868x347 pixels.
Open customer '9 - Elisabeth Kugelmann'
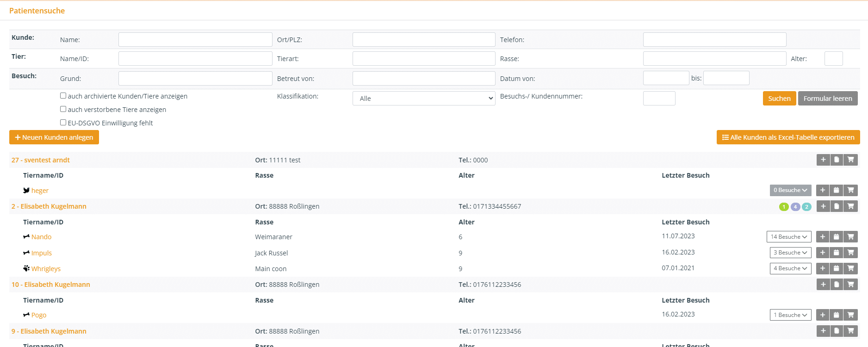tap(49, 331)
